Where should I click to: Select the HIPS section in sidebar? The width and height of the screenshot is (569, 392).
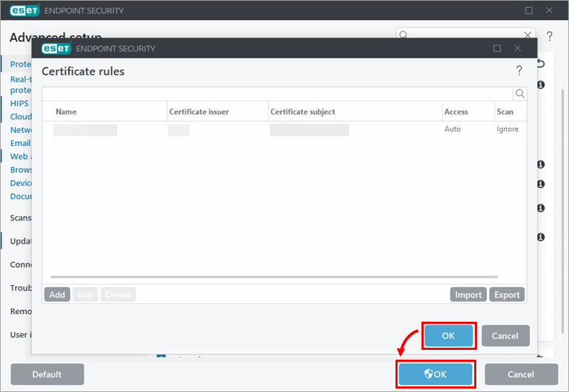click(x=19, y=103)
